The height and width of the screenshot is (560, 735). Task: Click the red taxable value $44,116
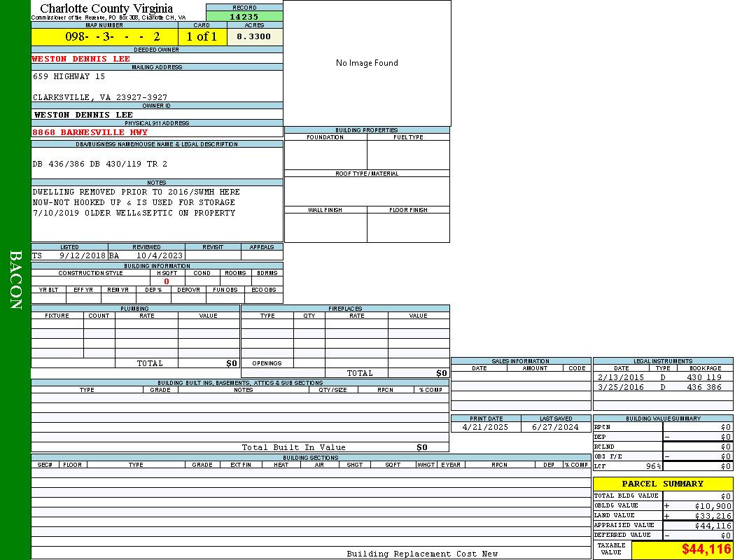pos(706,549)
